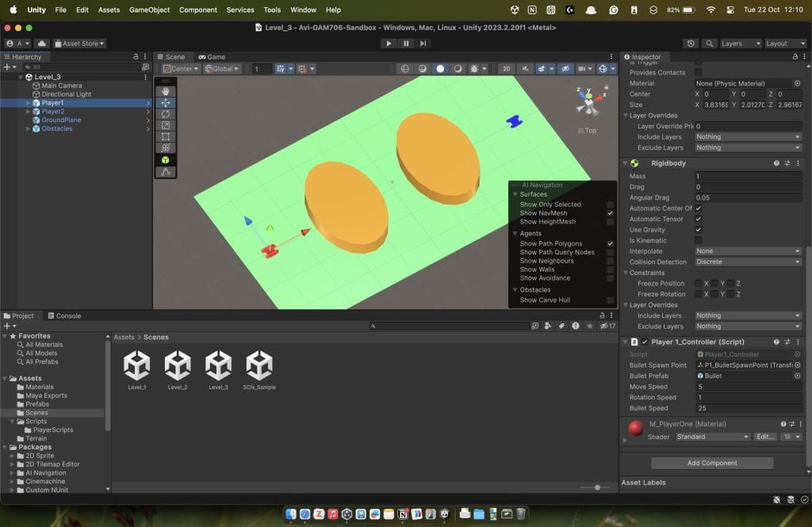This screenshot has height=527, width=812.
Task: Adjust the project icon size slider
Action: [597, 487]
